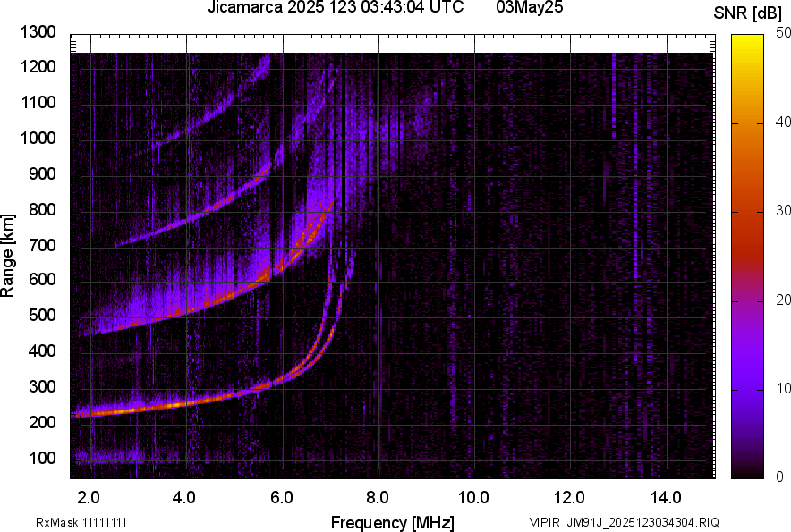Click the "Frequency [MHz]" axis label

393,522
